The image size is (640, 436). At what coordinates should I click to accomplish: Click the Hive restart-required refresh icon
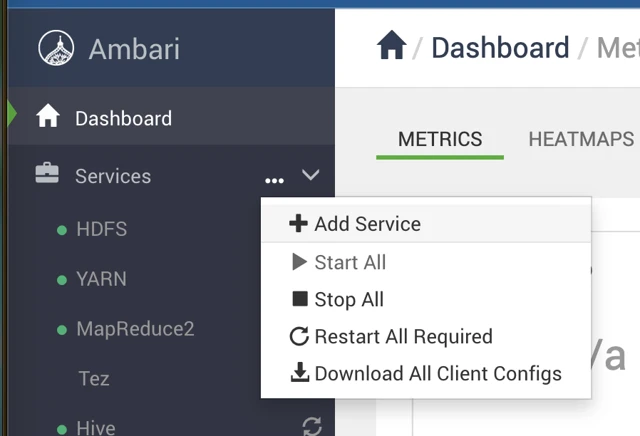(312, 426)
